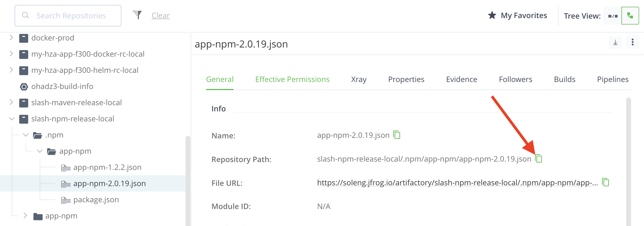Click the Clear filter link
Screen dimensions: 644x226
click(x=160, y=15)
